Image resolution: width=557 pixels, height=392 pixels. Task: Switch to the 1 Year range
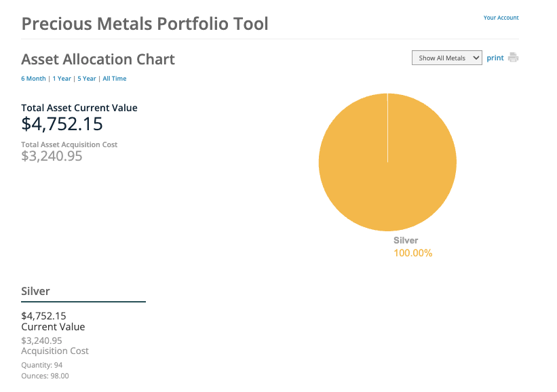pos(62,79)
